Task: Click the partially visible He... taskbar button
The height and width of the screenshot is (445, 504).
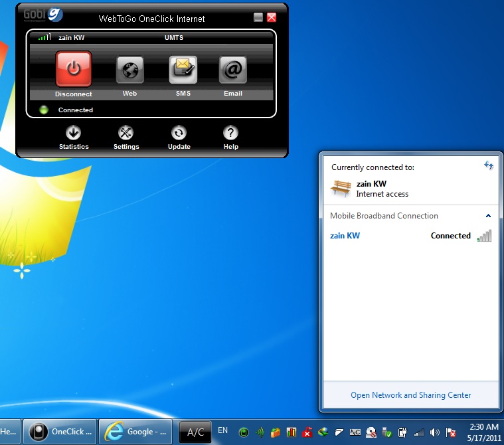Action: click(10, 432)
